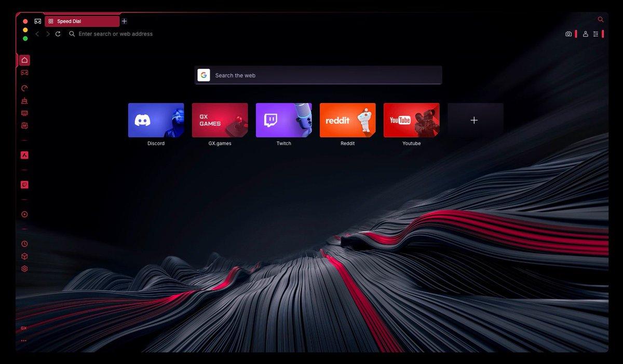This screenshot has width=623, height=364.
Task: Reload the page
Action: (x=58, y=34)
